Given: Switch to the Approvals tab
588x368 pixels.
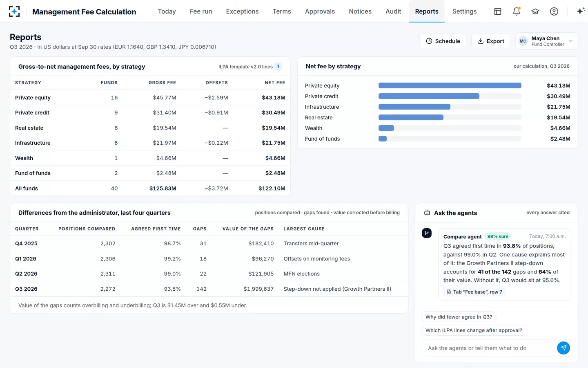Looking at the screenshot, I should [320, 11].
